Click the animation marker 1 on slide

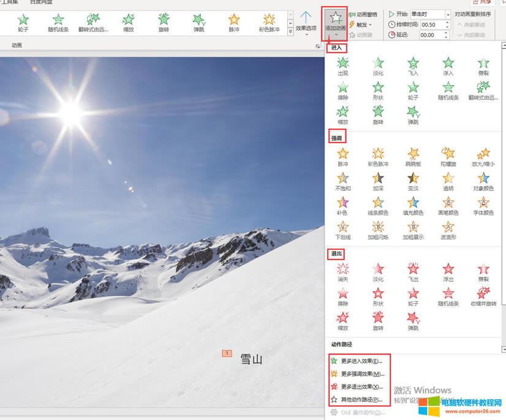click(x=227, y=353)
